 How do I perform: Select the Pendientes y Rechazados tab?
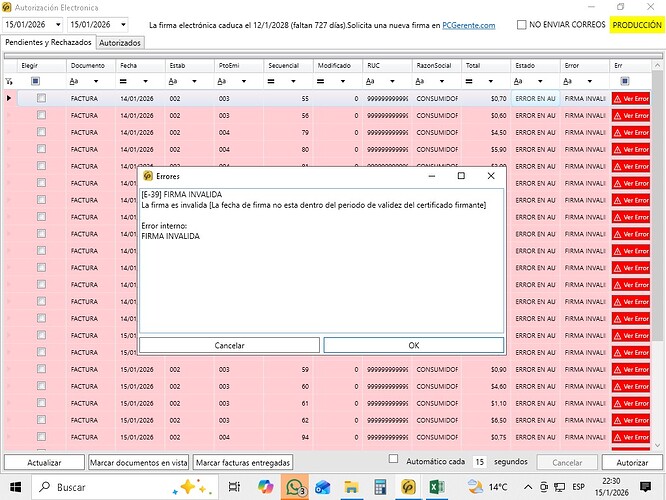[x=49, y=43]
